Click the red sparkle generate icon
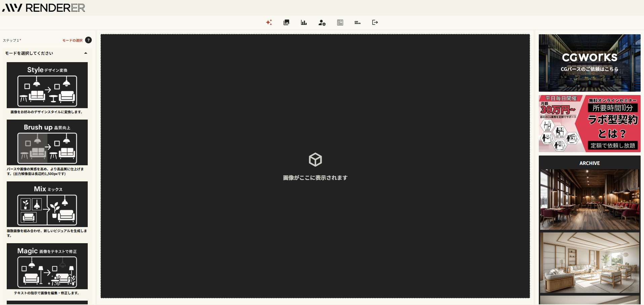 [269, 23]
